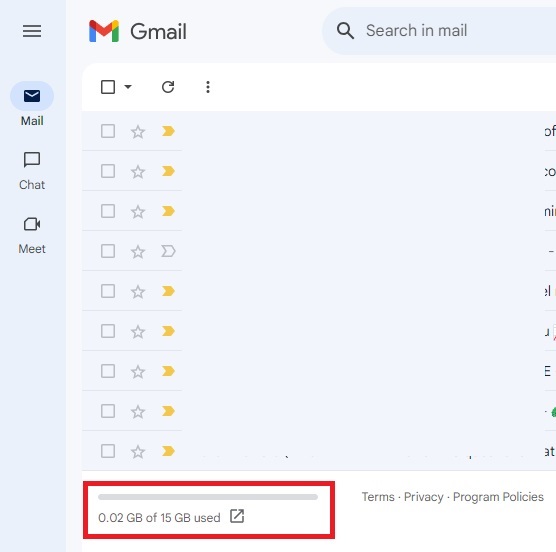Star the email with the unmarked importance marker
The width and height of the screenshot is (556, 552).
[138, 252]
